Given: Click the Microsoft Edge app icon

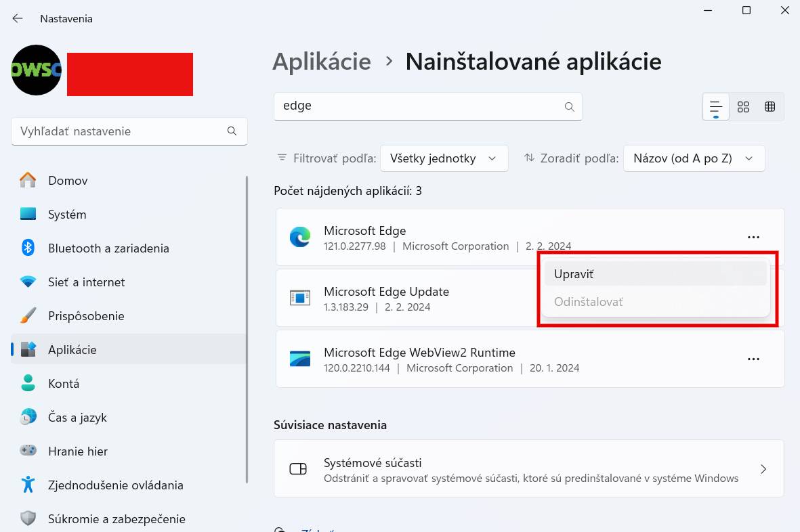Looking at the screenshot, I should (300, 237).
